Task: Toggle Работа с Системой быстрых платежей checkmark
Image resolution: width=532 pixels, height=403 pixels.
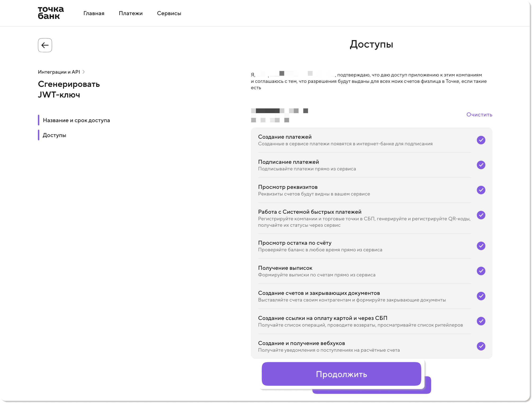Action: pyautogui.click(x=481, y=215)
